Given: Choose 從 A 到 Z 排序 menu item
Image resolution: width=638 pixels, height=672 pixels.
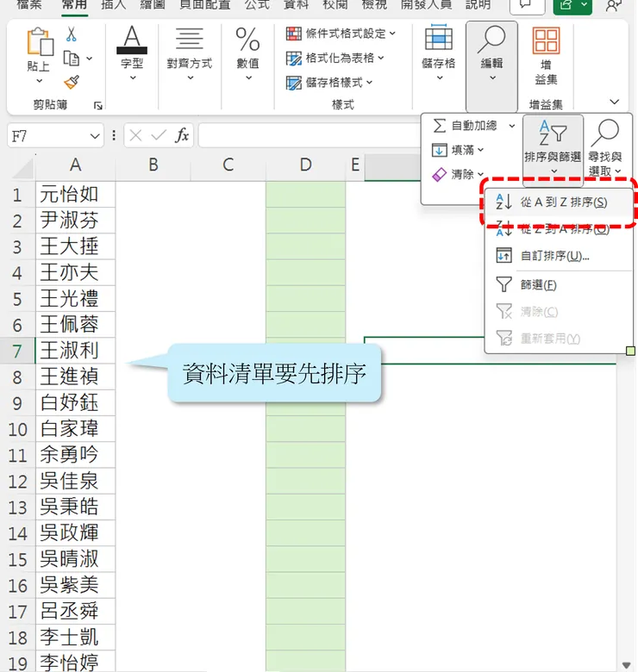Looking at the screenshot, I should pos(559,202).
